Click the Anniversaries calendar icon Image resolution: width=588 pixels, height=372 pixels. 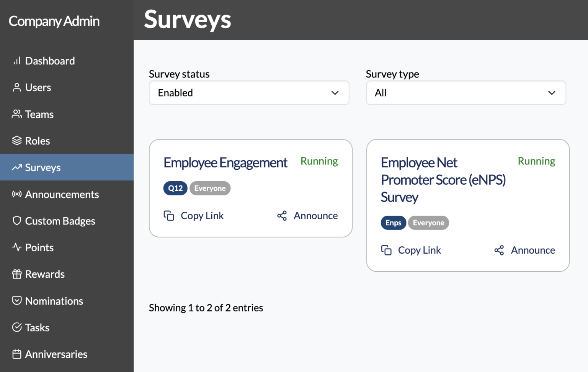coord(16,354)
